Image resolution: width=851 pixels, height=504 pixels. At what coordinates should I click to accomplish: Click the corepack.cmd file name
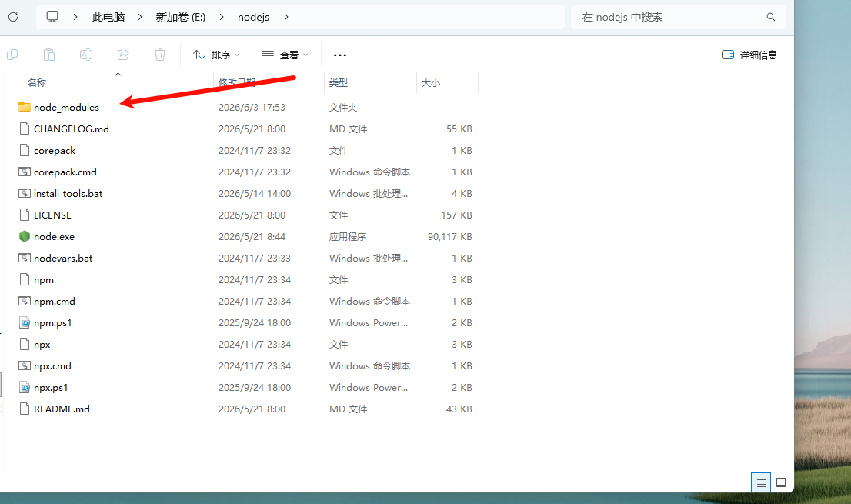click(x=65, y=172)
